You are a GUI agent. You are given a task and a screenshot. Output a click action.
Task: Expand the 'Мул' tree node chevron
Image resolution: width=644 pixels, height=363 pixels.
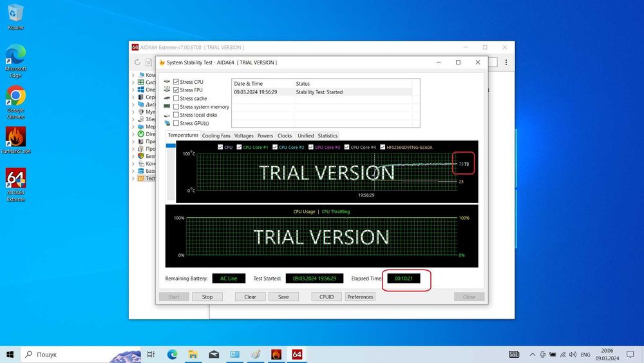(x=133, y=112)
